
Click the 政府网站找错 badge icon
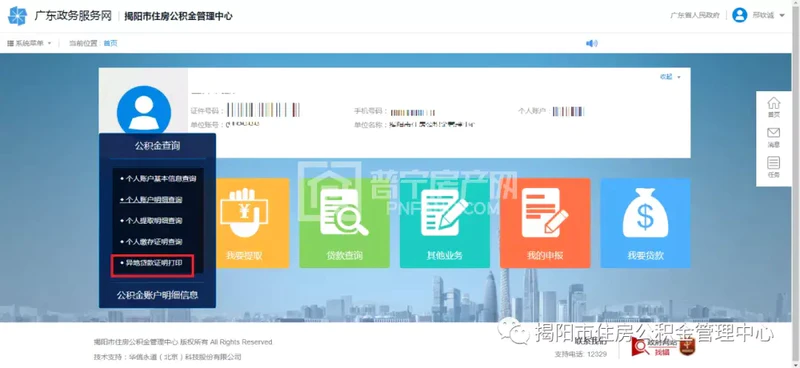pos(654,347)
